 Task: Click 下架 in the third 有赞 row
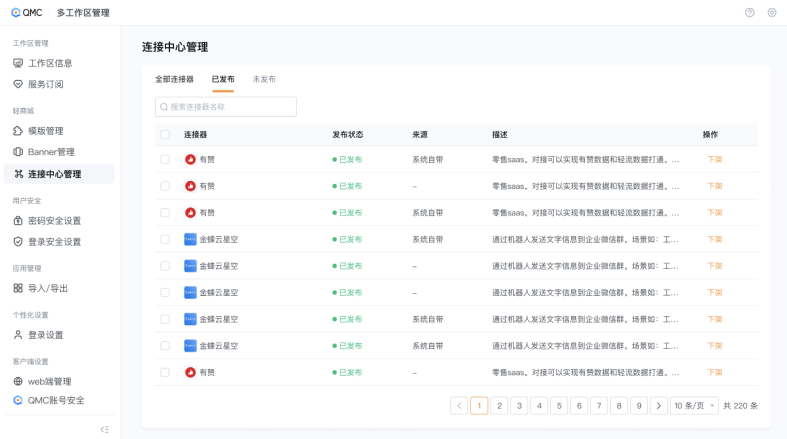coord(715,213)
